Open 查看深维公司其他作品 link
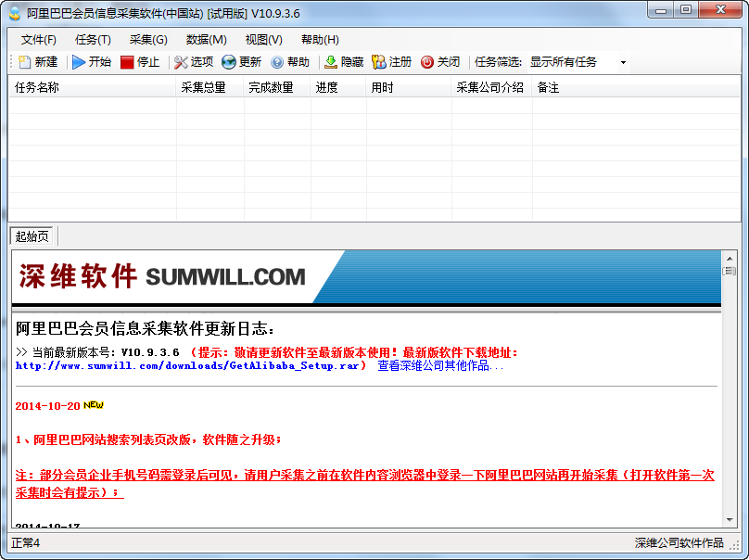Image resolution: width=749 pixels, height=560 pixels. [x=440, y=366]
